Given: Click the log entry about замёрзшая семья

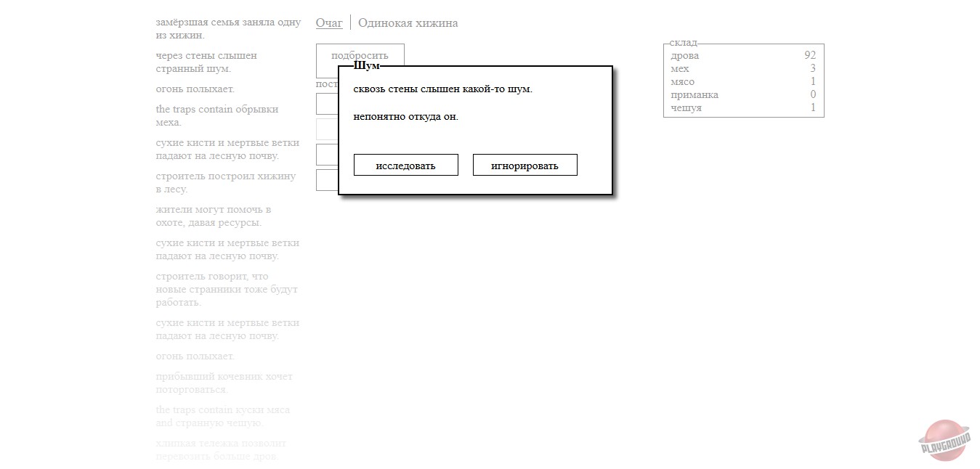Looking at the screenshot, I should [228, 29].
